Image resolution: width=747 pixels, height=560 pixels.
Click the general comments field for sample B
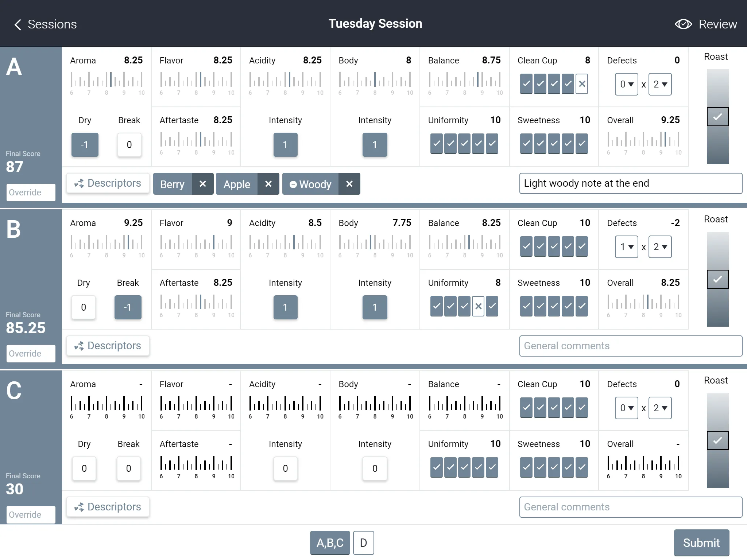632,345
